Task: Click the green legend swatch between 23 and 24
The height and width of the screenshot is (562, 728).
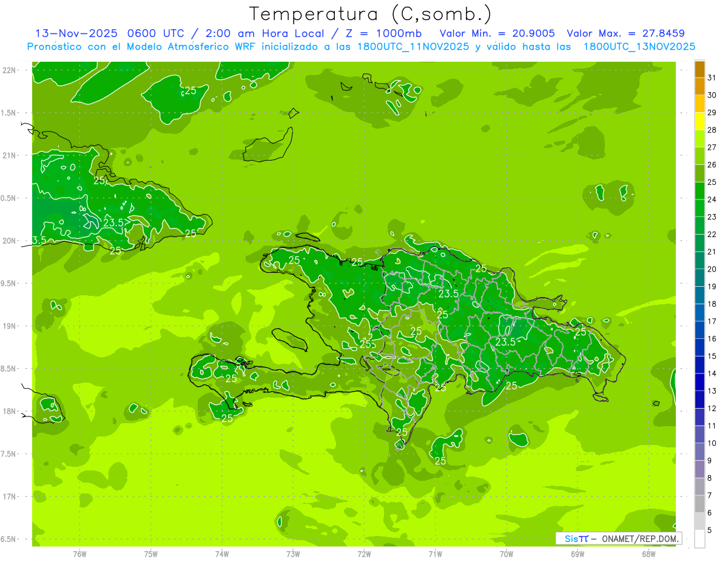Action: pyautogui.click(x=699, y=208)
